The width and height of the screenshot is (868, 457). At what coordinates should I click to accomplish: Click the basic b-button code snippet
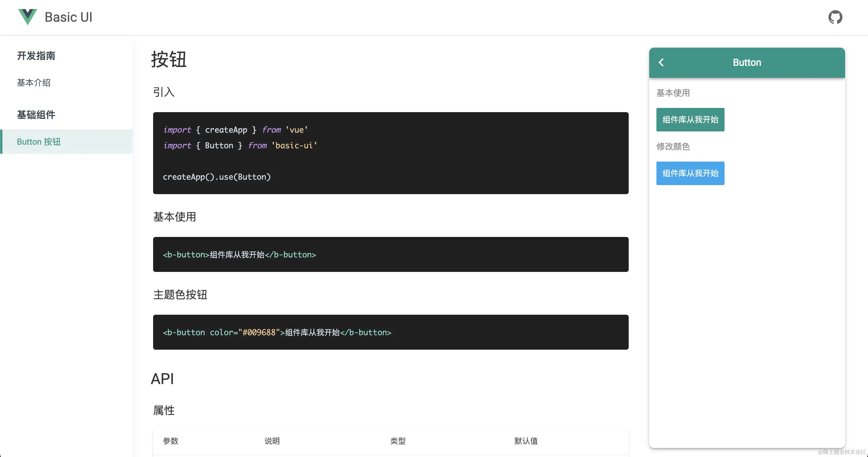[x=239, y=255]
